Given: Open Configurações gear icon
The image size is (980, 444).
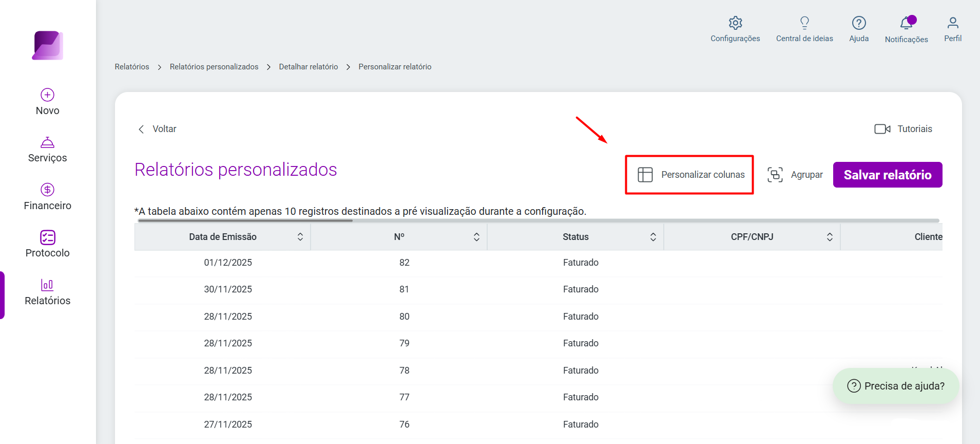Looking at the screenshot, I should tap(735, 23).
